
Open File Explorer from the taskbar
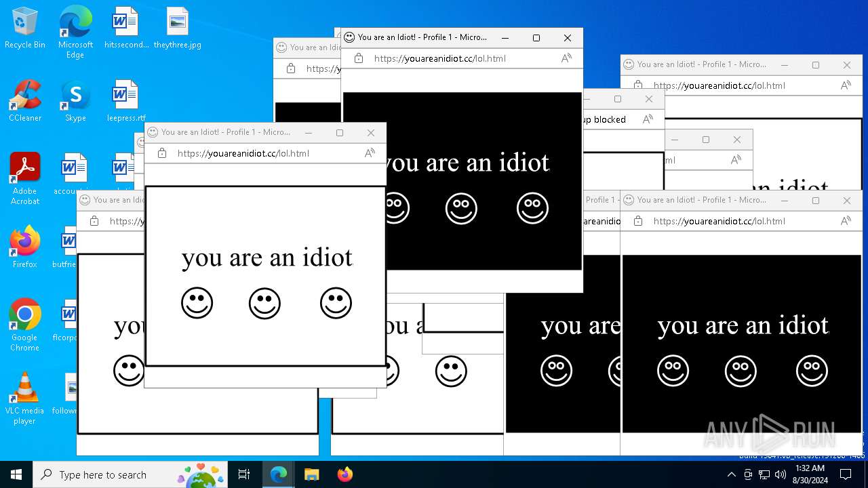tap(311, 474)
